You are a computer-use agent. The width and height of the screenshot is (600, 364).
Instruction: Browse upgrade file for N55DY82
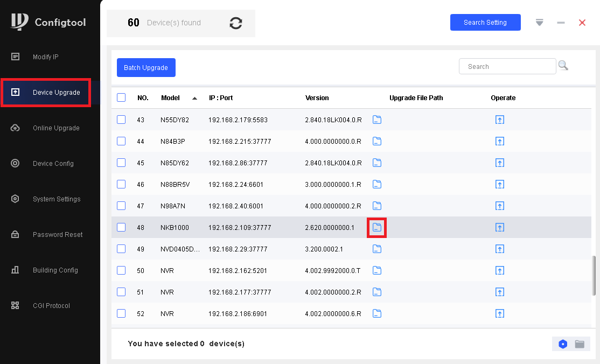click(377, 120)
